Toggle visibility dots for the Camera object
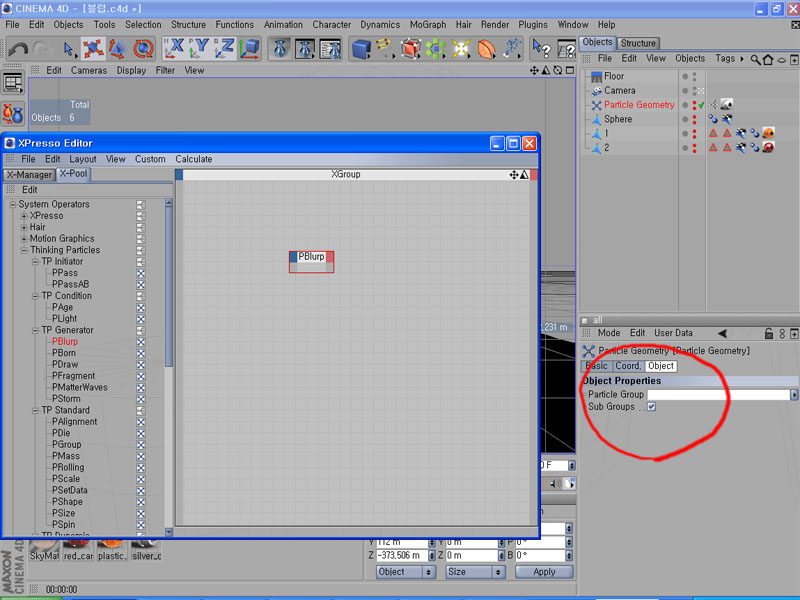The width and height of the screenshot is (800, 600). click(x=694, y=91)
